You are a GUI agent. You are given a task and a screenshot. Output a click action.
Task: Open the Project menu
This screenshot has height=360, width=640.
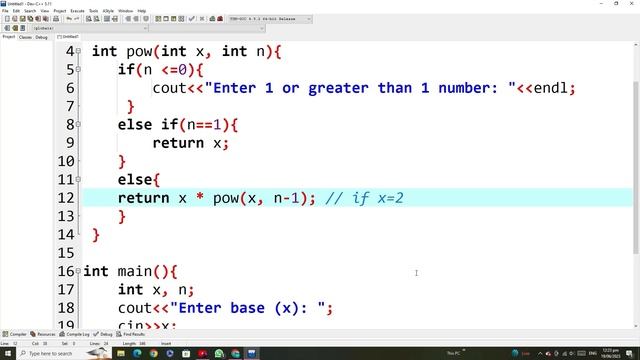click(60, 11)
